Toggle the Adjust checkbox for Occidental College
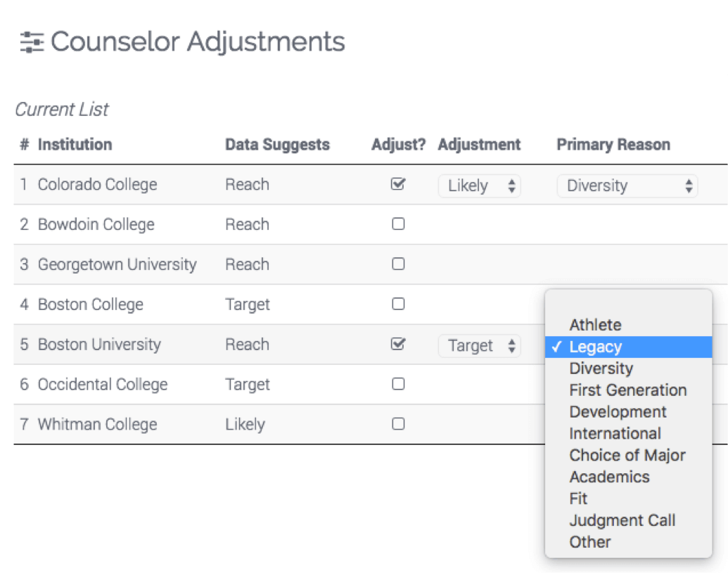The image size is (728, 573). pos(398,384)
